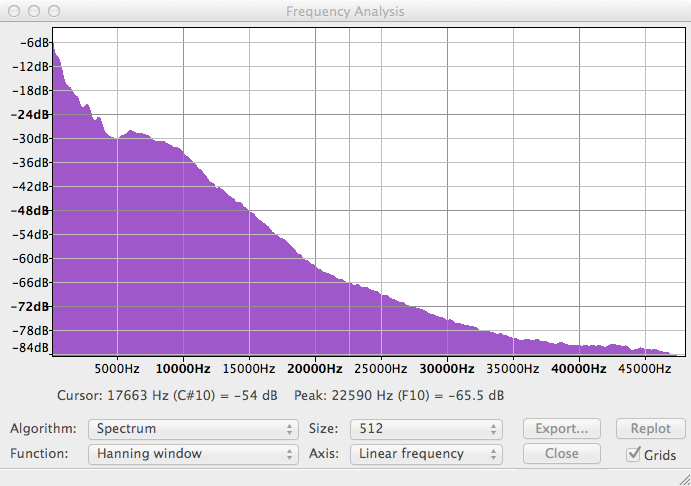
Task: Open the Function dropdown showing Hanning window
Action: (193, 454)
